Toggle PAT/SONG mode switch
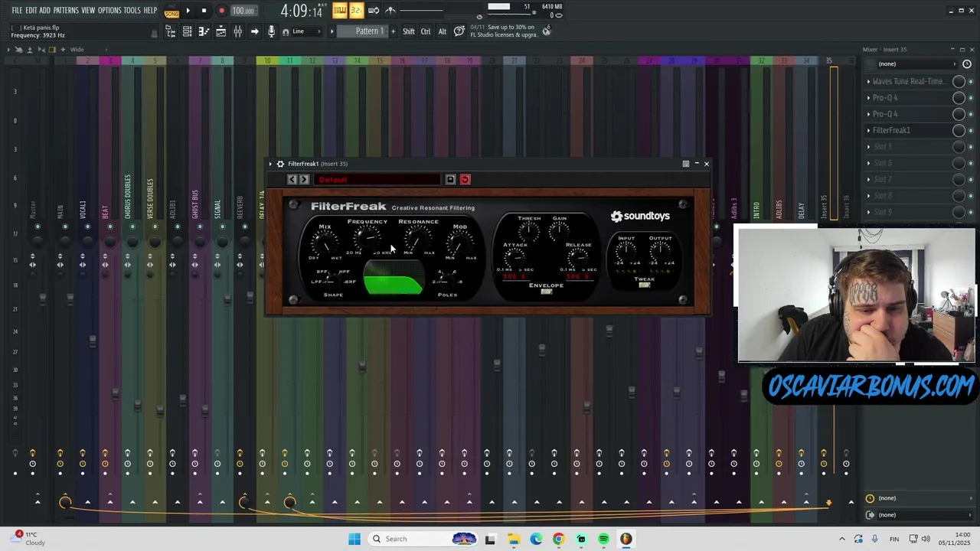Viewport: 980px width, 551px height. pyautogui.click(x=171, y=11)
